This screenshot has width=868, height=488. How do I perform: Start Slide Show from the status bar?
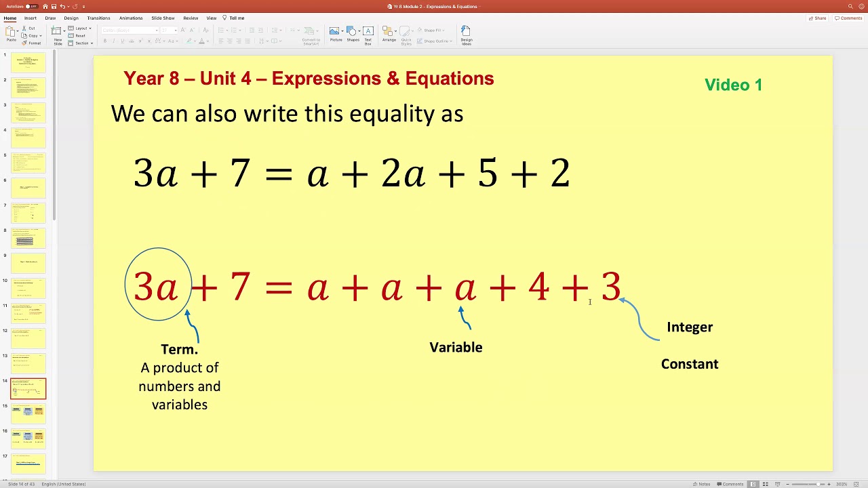(777, 484)
